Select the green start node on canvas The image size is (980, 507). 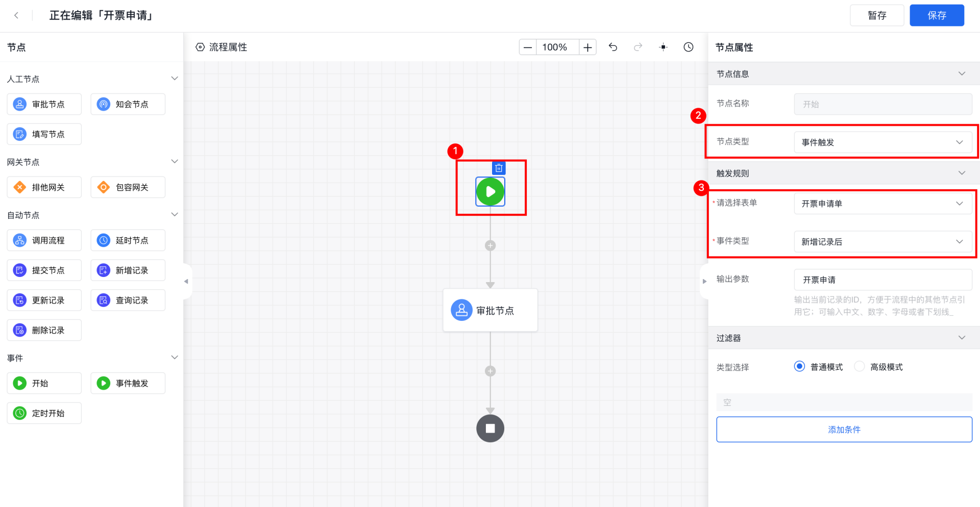[490, 192]
